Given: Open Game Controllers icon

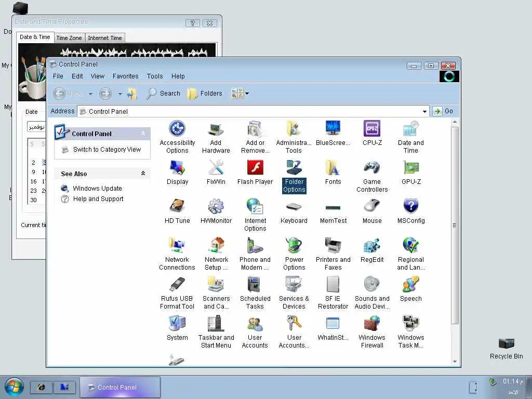Looking at the screenshot, I should (x=372, y=176).
